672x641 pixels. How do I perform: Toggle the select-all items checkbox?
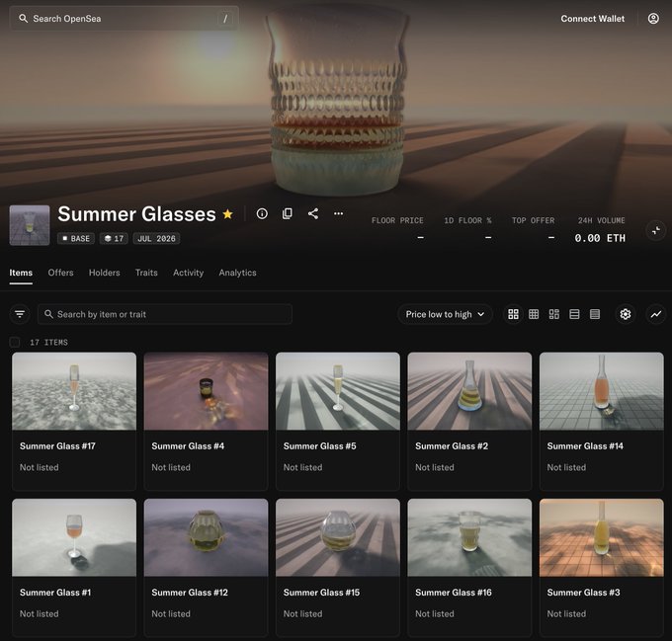point(15,342)
